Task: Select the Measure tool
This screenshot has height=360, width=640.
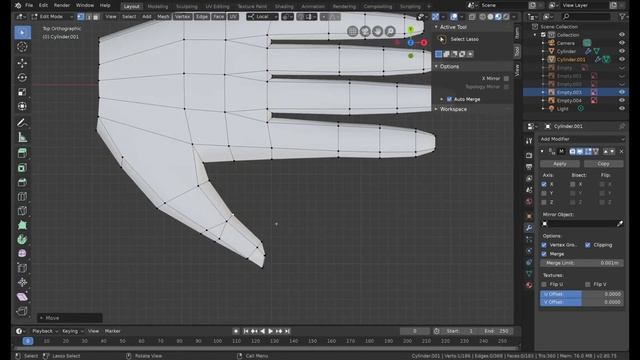Action: pyautogui.click(x=22, y=137)
